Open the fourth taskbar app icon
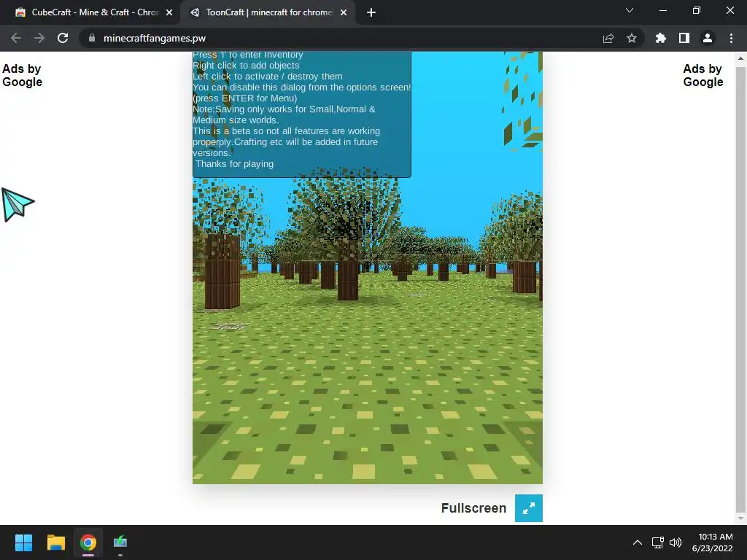The image size is (747, 560). (x=120, y=542)
